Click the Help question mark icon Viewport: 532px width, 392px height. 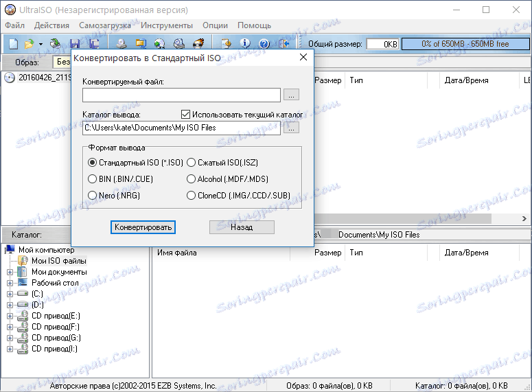tap(264, 44)
